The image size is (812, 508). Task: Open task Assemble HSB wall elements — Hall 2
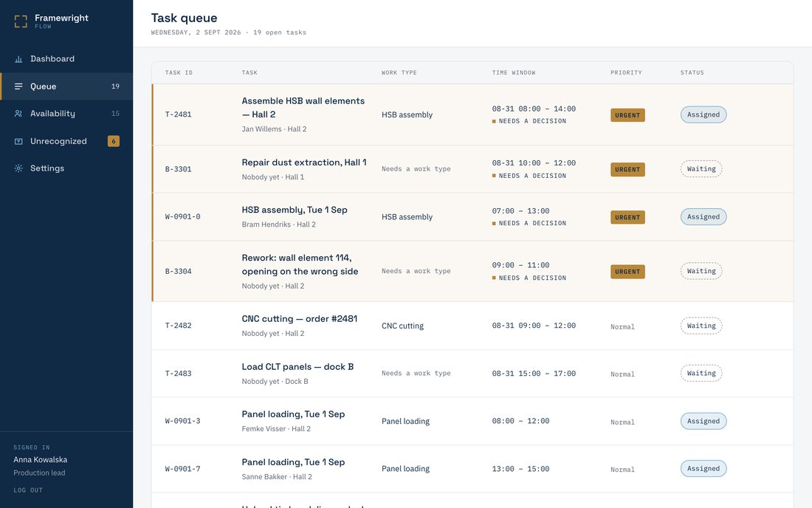pos(303,108)
